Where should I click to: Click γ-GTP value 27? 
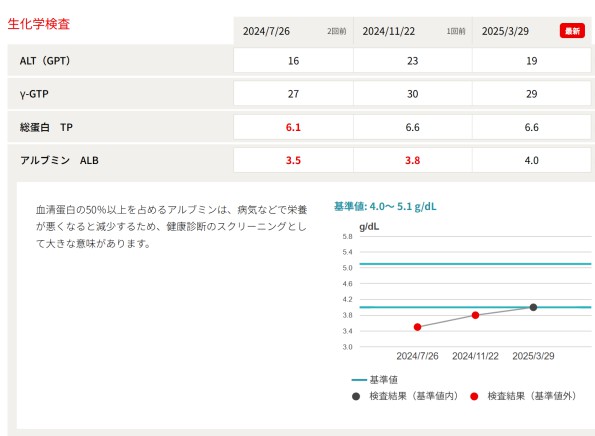click(293, 94)
